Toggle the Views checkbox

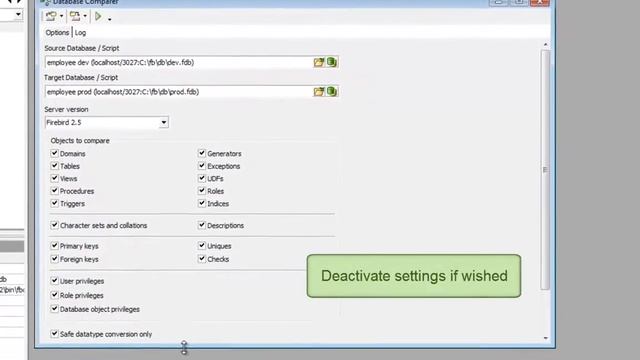[54, 178]
